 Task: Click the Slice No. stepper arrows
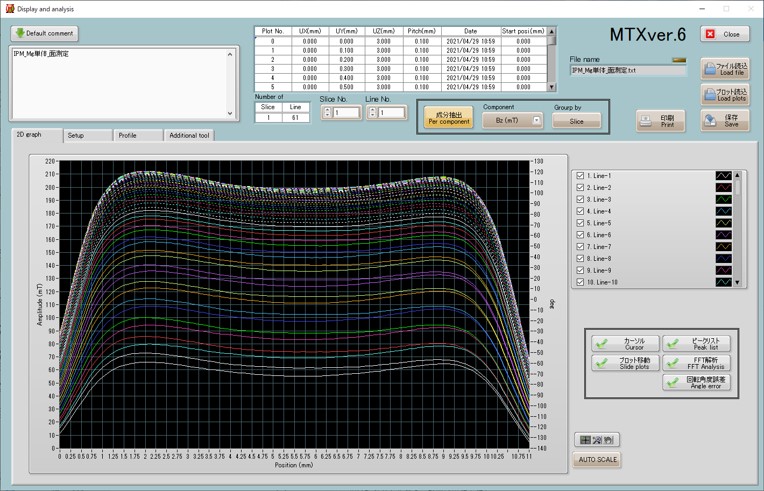click(327, 113)
